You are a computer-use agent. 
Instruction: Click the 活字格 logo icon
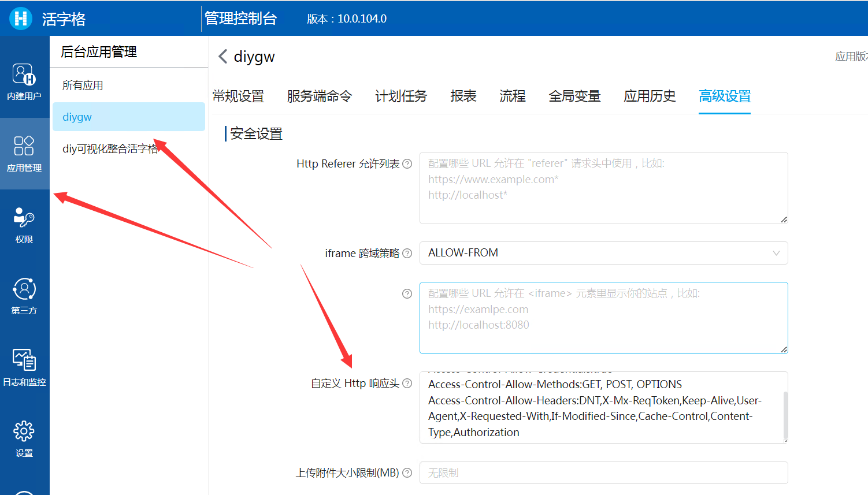coord(21,18)
